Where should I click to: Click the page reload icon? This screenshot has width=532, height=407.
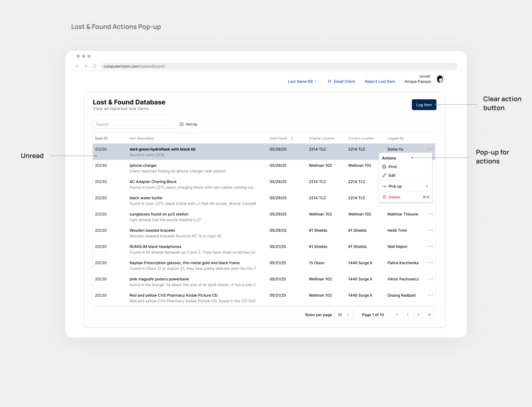[95, 66]
